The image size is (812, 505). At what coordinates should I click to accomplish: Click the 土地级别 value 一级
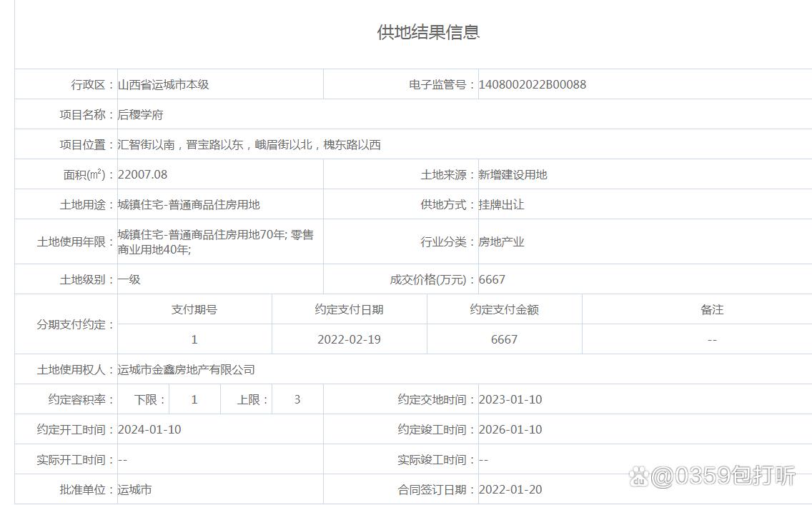129,279
